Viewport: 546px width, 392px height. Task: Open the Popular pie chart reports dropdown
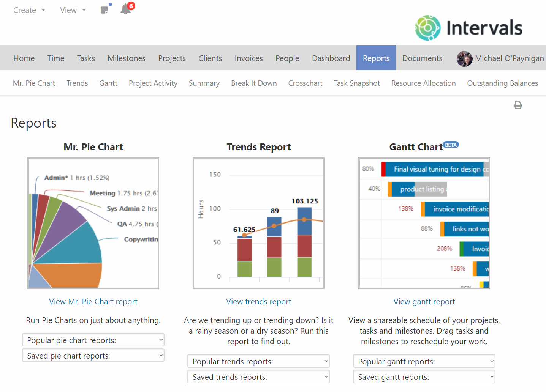(x=93, y=340)
